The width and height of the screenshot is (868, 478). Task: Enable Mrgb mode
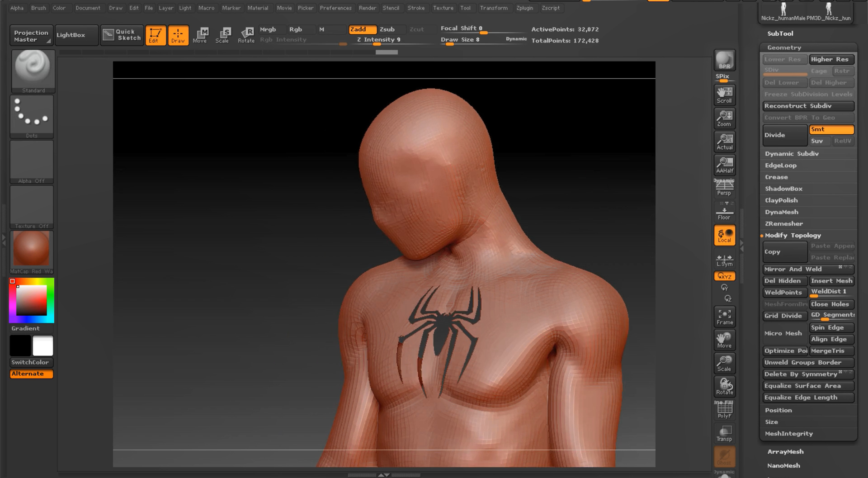272,29
